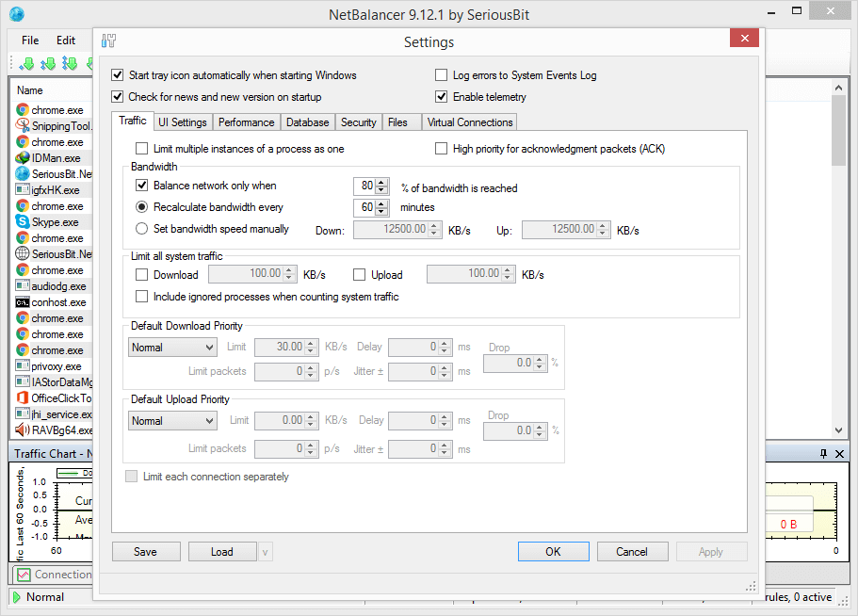The height and width of the screenshot is (616, 858).
Task: Switch to the UI Settings tab
Action: pyautogui.click(x=182, y=122)
